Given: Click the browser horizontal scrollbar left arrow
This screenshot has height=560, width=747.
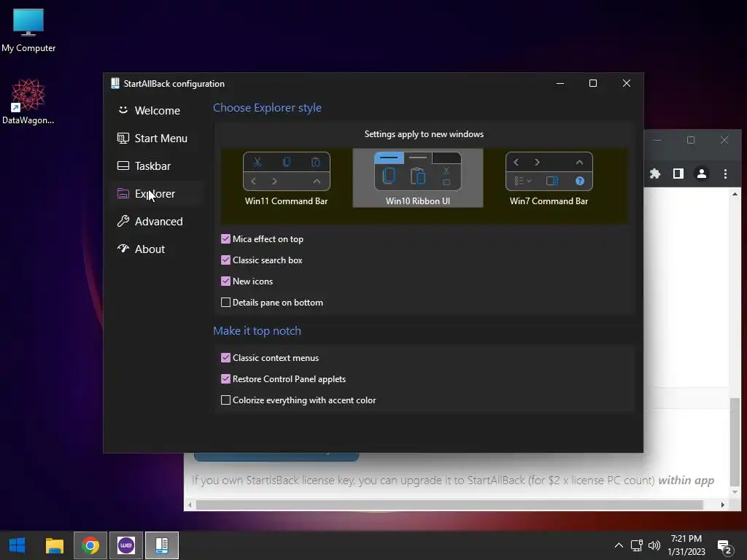Looking at the screenshot, I should tap(190, 505).
